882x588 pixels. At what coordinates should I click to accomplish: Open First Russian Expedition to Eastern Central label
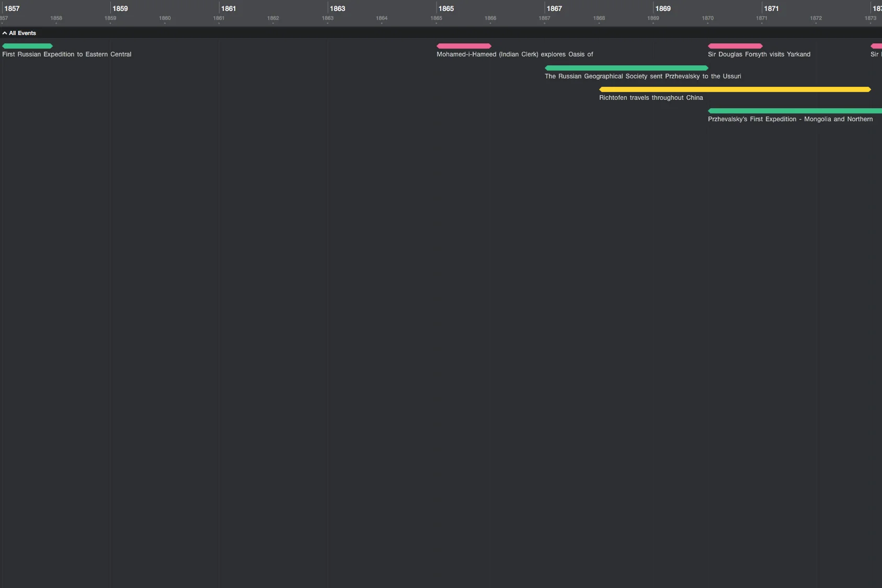coord(67,54)
